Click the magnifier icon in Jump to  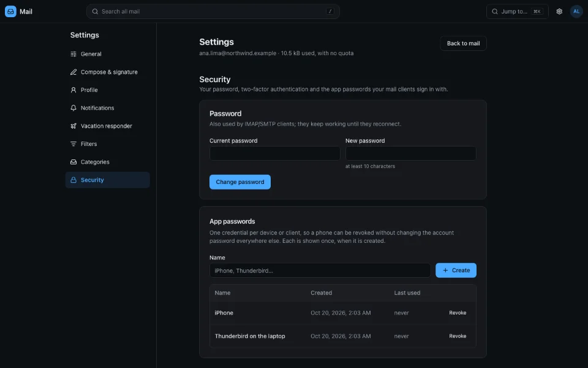click(x=495, y=12)
